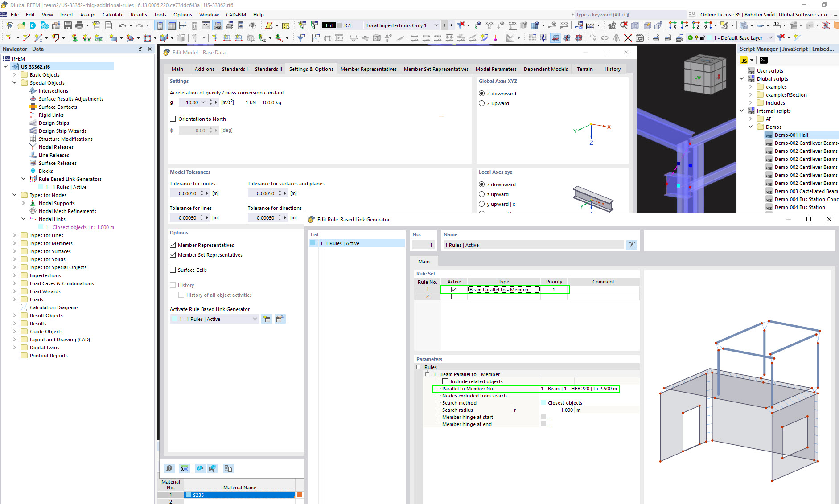Screen dimensions: 839x504
Task: Select Nodal Mesh Refinements in navigator
Action: point(67,211)
